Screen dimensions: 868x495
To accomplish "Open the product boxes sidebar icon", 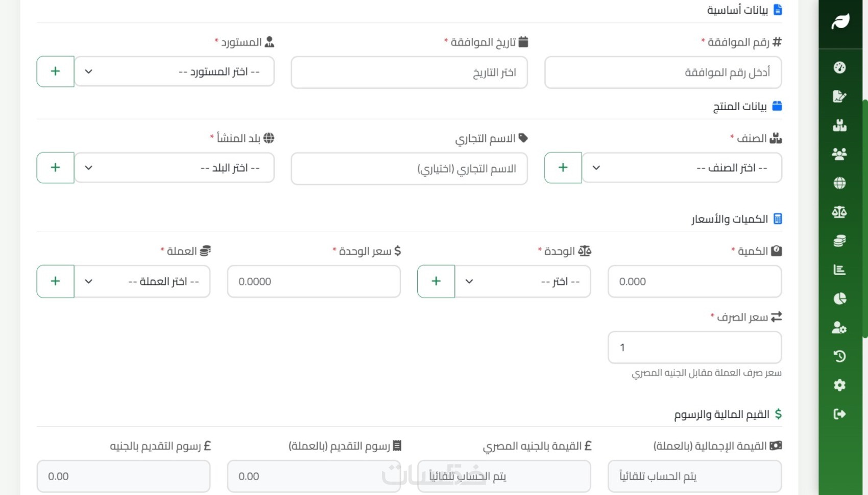I will pyautogui.click(x=839, y=125).
